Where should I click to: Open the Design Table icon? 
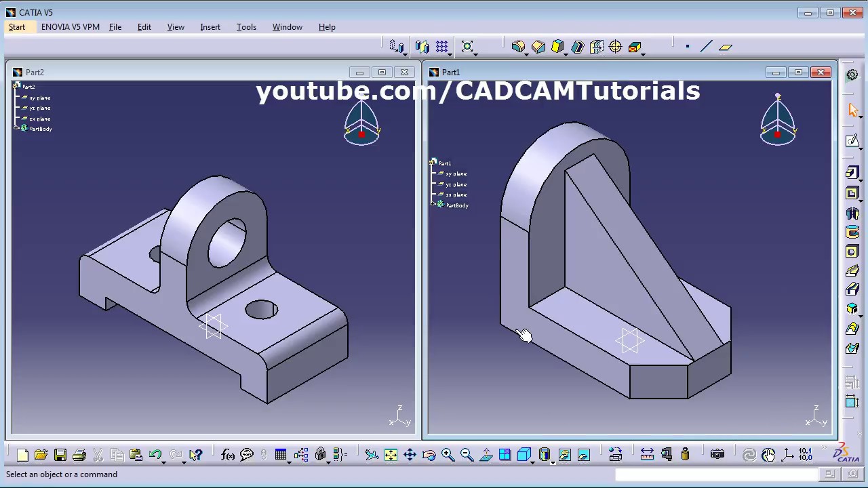(x=280, y=455)
